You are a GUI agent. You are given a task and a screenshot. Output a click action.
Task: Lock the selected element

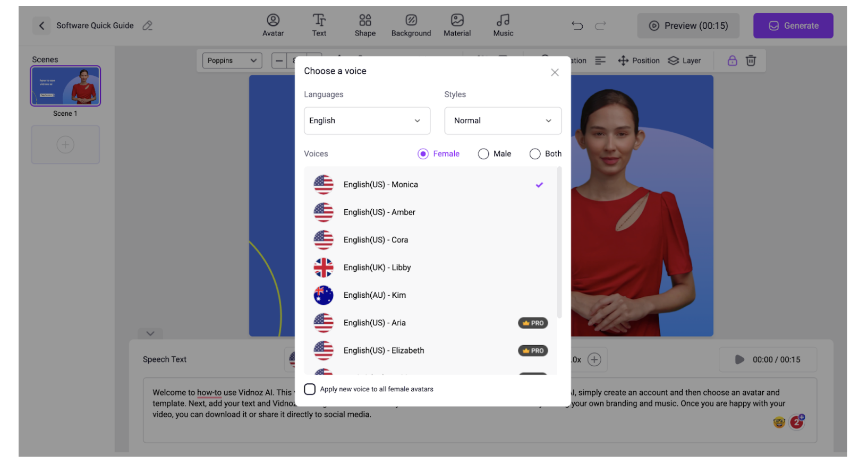pos(732,61)
